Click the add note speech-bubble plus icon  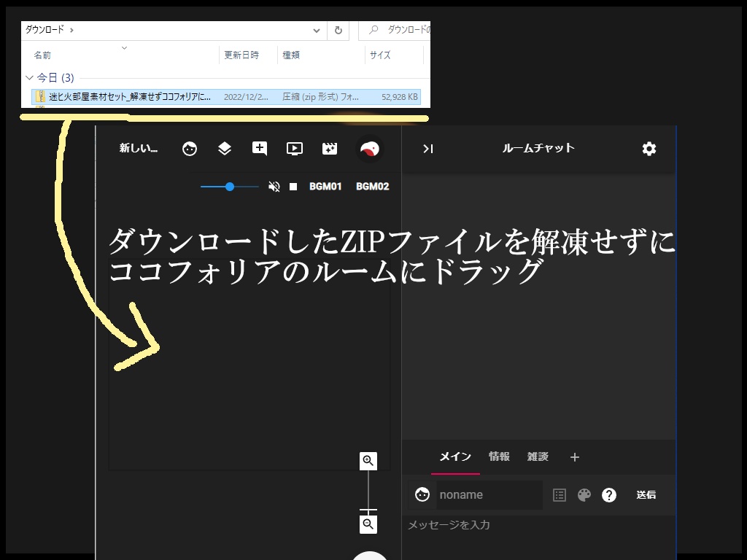260,149
